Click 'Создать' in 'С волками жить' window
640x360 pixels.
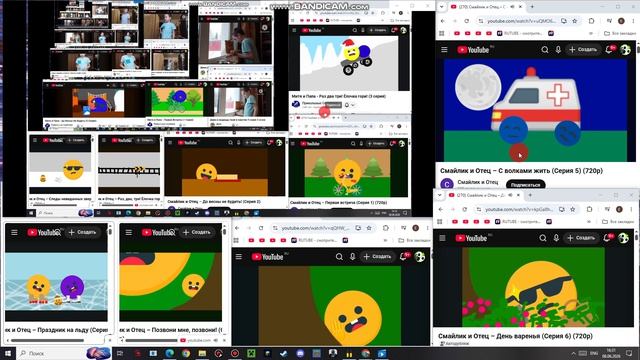[x=583, y=50]
